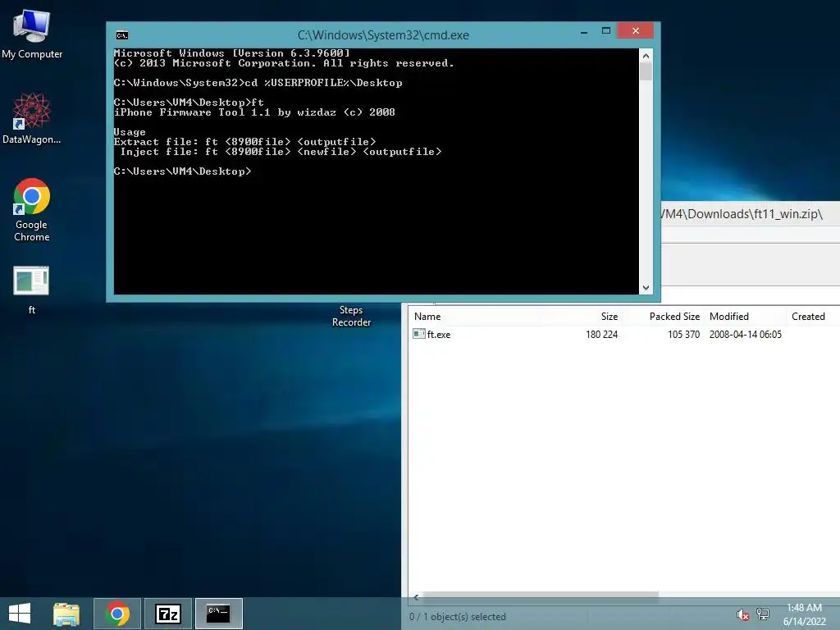Minimize the cmd.exe window

[x=584, y=32]
